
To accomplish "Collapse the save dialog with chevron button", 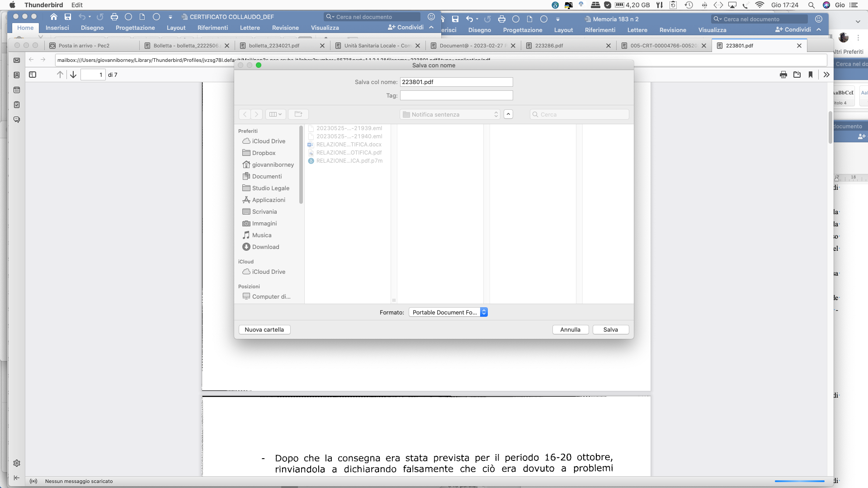I will pyautogui.click(x=508, y=114).
